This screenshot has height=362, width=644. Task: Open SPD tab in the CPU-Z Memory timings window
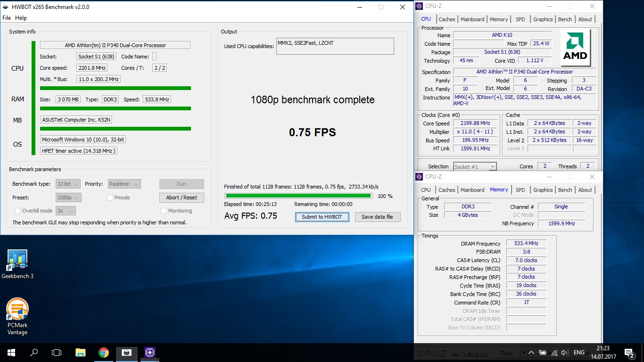click(520, 190)
